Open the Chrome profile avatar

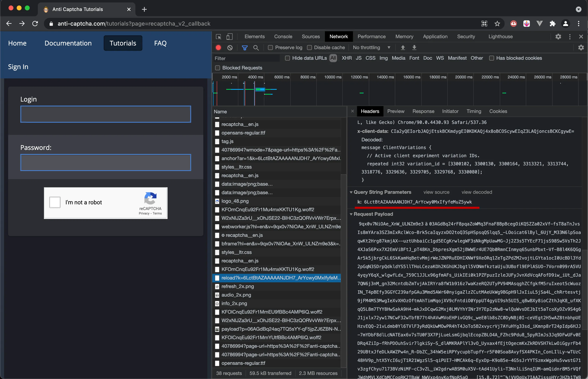566,24
